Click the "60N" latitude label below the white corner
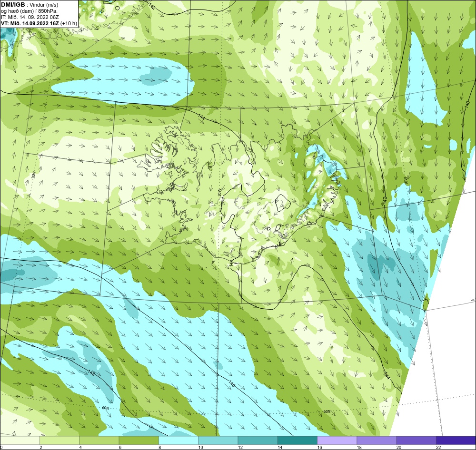 [327, 411]
